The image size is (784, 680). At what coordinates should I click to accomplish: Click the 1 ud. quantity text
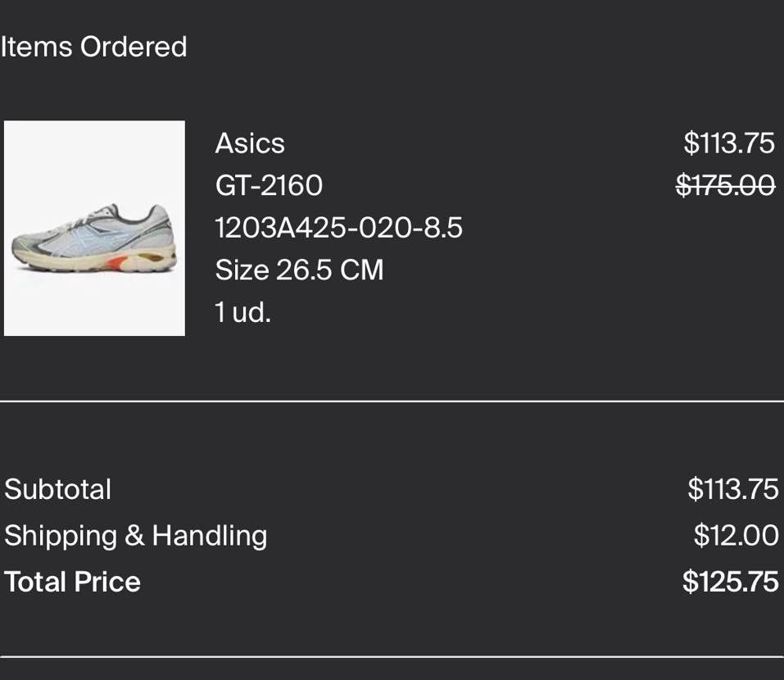243,312
